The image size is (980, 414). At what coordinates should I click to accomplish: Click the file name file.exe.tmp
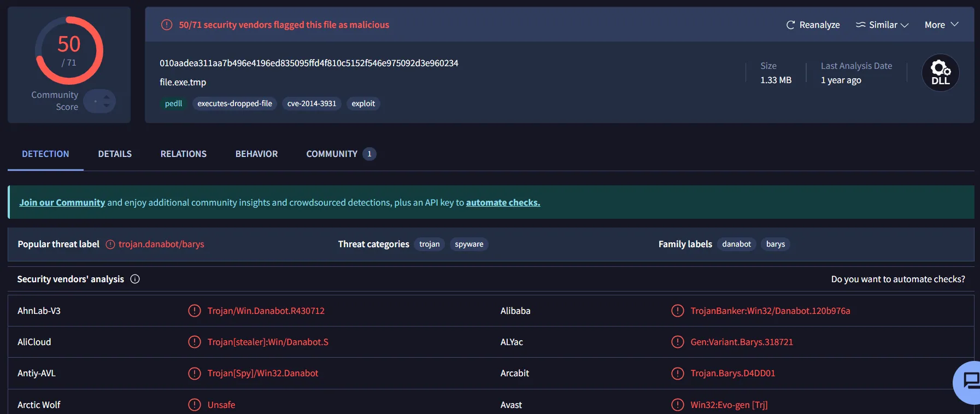[x=183, y=83]
